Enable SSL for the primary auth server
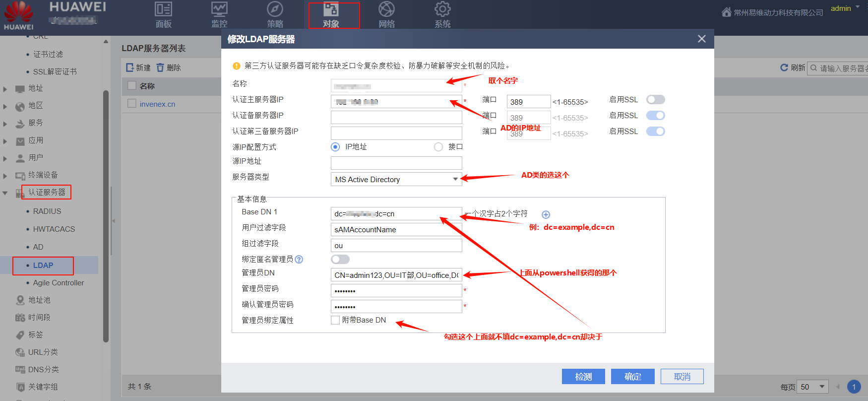Viewport: 868px width, 401px height. pos(655,100)
